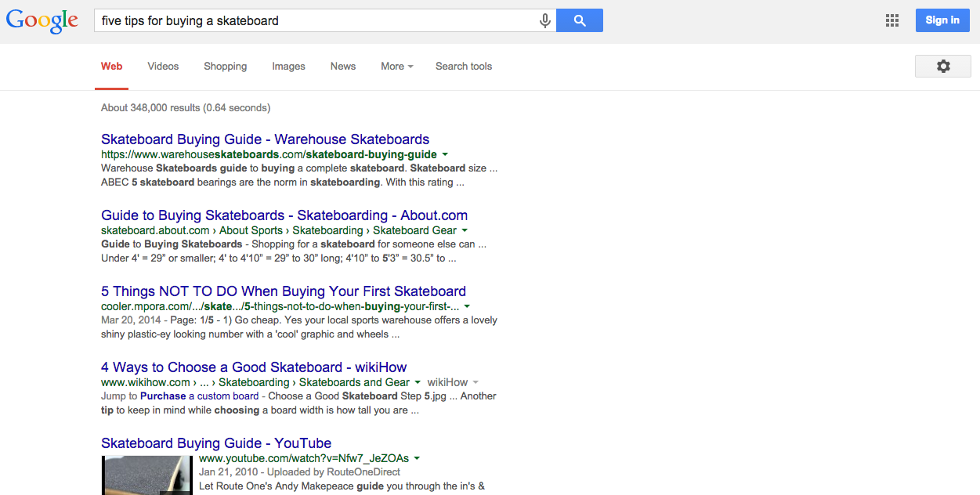This screenshot has height=495, width=980.
Task: Click 'Uploaded by RouteOneDirect' text
Action: click(334, 472)
